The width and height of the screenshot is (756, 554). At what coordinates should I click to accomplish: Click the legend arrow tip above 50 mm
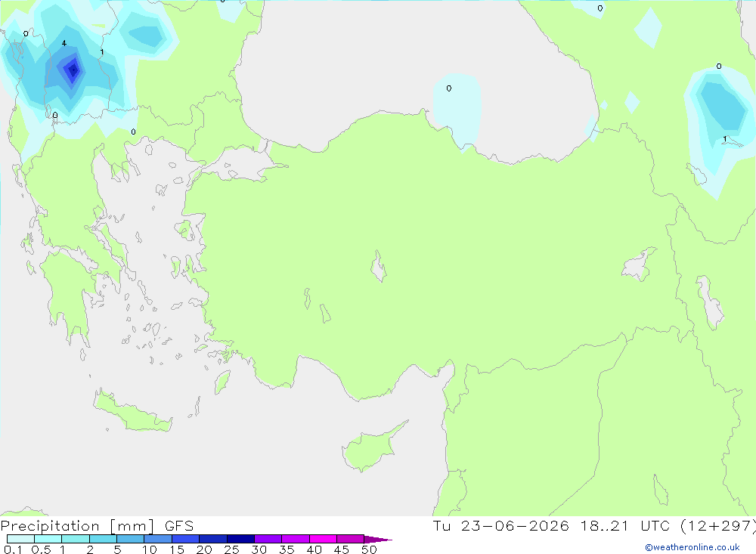tap(378, 540)
